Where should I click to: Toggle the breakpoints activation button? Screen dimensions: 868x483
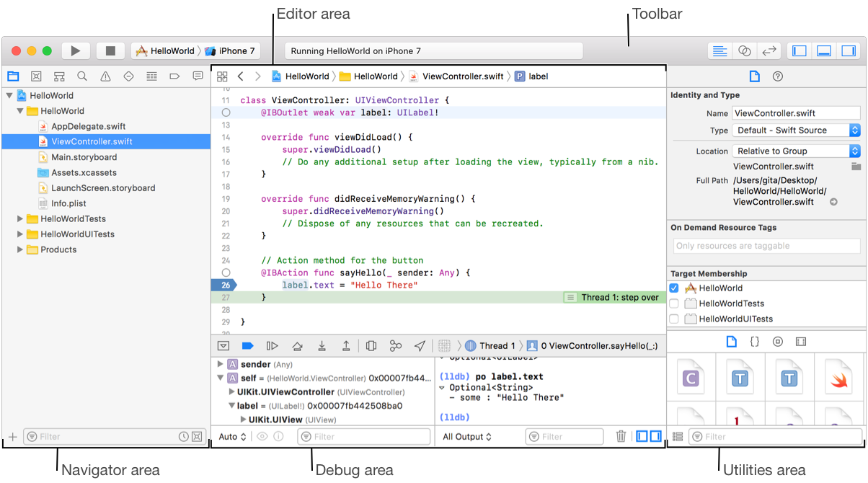[247, 346]
